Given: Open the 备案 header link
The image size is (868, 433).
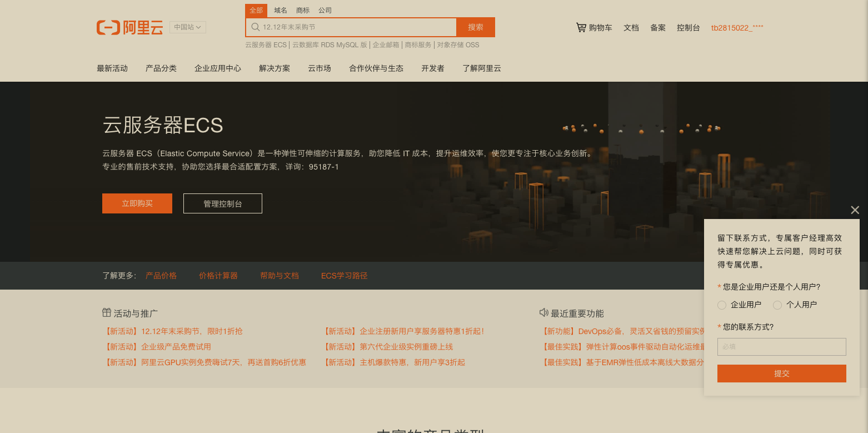Looking at the screenshot, I should (658, 27).
